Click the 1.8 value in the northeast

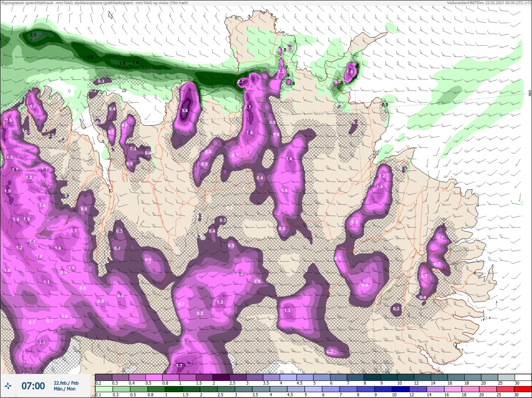coord(350,72)
